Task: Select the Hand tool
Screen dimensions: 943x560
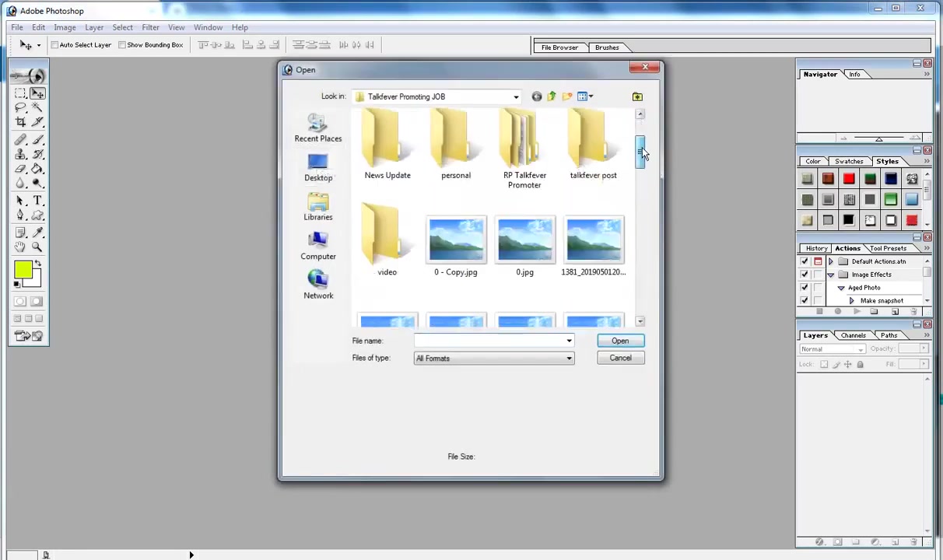Action: (x=20, y=247)
